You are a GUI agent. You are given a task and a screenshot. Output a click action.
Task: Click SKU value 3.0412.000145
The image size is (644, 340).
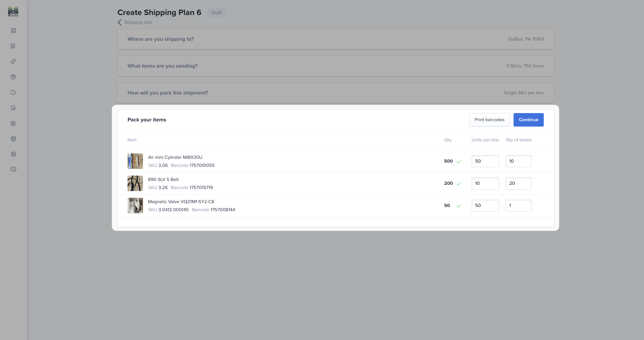tap(173, 210)
